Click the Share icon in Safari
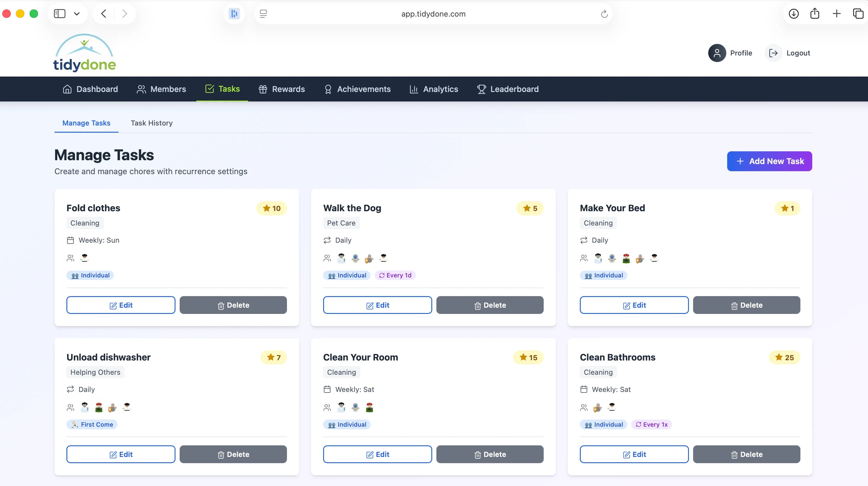This screenshot has height=486, width=868. click(815, 14)
